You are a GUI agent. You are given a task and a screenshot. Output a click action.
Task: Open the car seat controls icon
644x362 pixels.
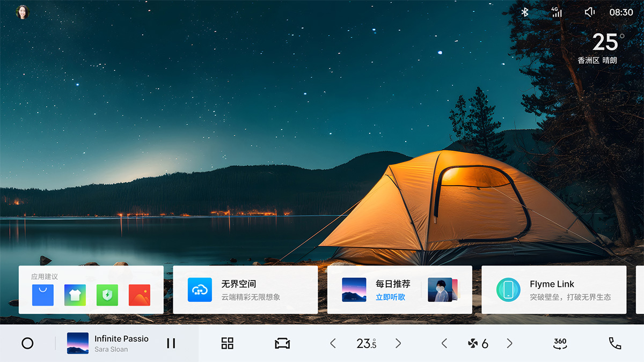(282, 343)
